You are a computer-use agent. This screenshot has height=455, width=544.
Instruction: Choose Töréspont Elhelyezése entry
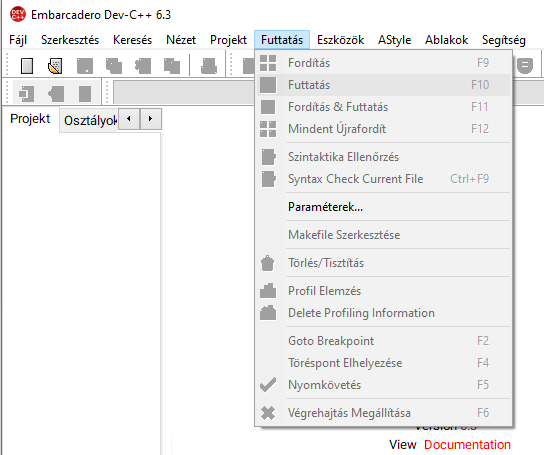click(383, 363)
